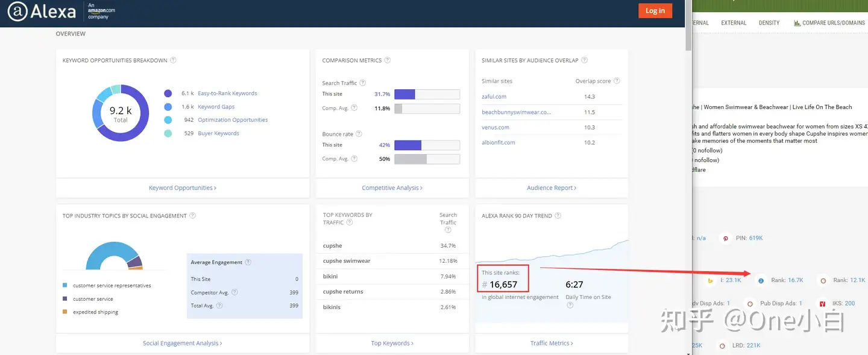Click the 9.2 k Total donut chart
This screenshot has width=868, height=355.
click(121, 113)
